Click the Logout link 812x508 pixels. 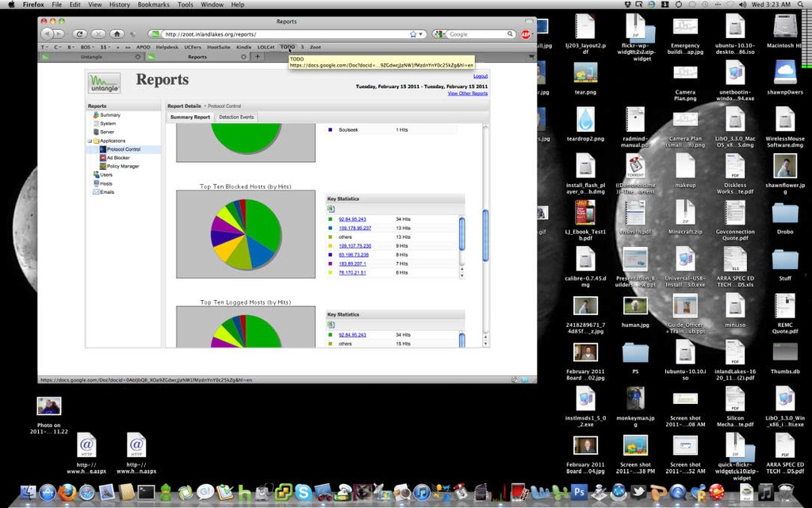pos(481,76)
